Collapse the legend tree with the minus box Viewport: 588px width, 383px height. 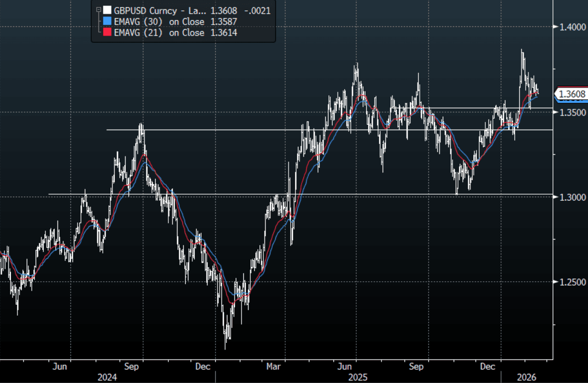(98, 10)
